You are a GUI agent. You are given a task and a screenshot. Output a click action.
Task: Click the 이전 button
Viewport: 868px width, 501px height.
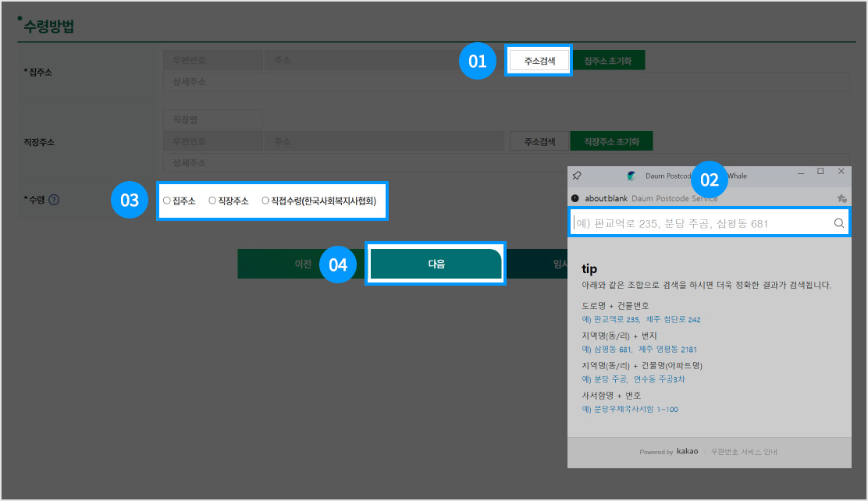[302, 265]
